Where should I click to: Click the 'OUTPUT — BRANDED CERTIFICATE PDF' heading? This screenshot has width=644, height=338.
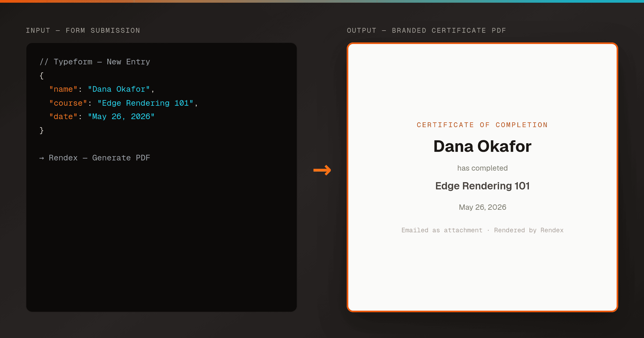[x=426, y=31]
